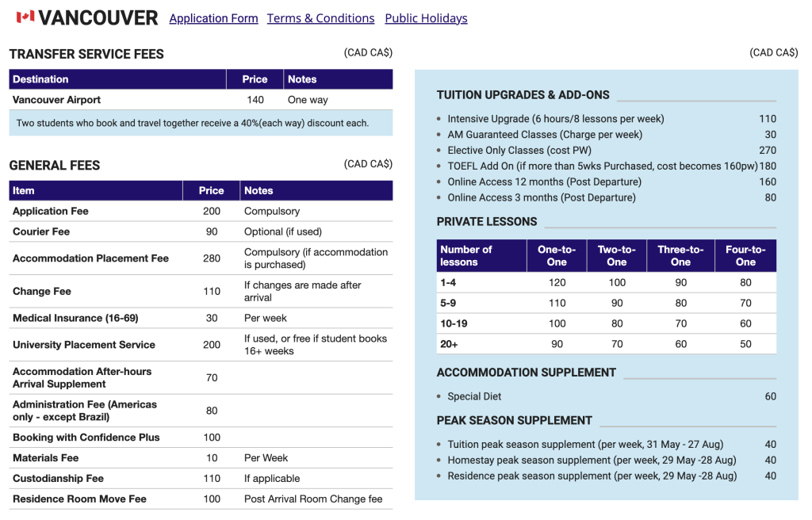Click the Special Diet list item
The width and height of the screenshot is (812, 520).
coord(474,396)
